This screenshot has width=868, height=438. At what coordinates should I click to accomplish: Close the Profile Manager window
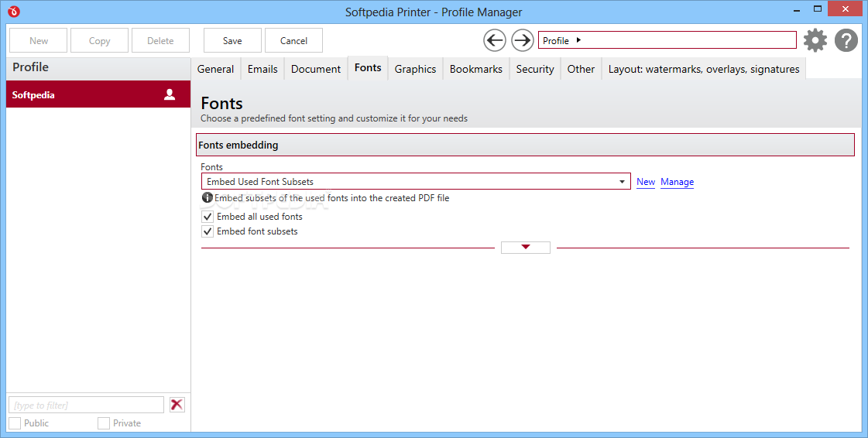coord(846,9)
